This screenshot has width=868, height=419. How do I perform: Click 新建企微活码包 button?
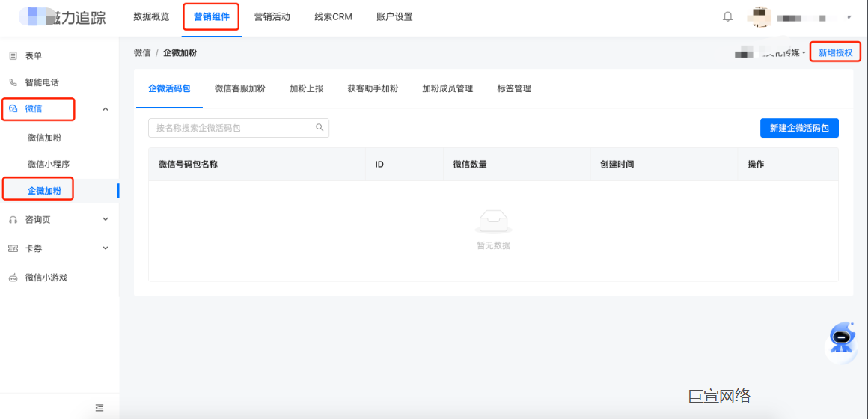799,128
